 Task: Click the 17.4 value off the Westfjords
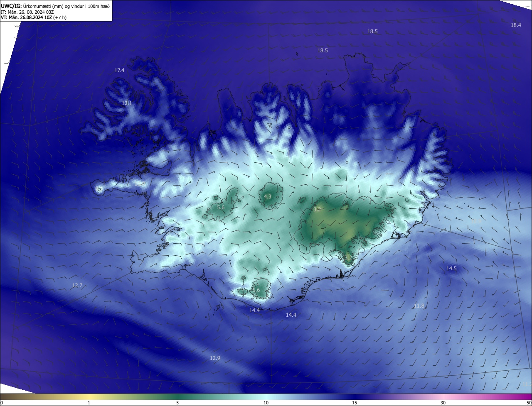pos(119,71)
